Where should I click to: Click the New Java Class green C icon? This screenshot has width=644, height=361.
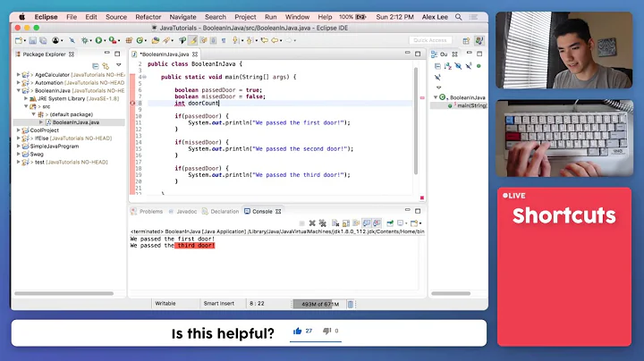point(140,40)
